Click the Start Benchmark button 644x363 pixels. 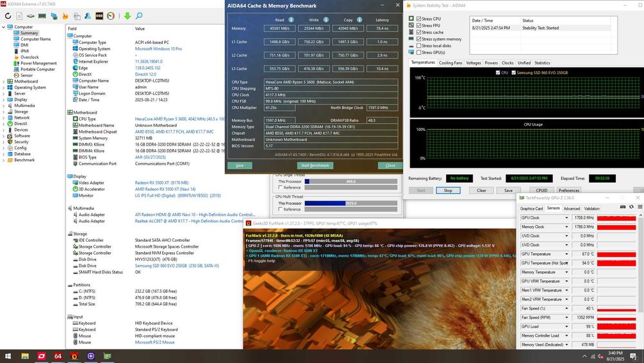[x=315, y=166]
